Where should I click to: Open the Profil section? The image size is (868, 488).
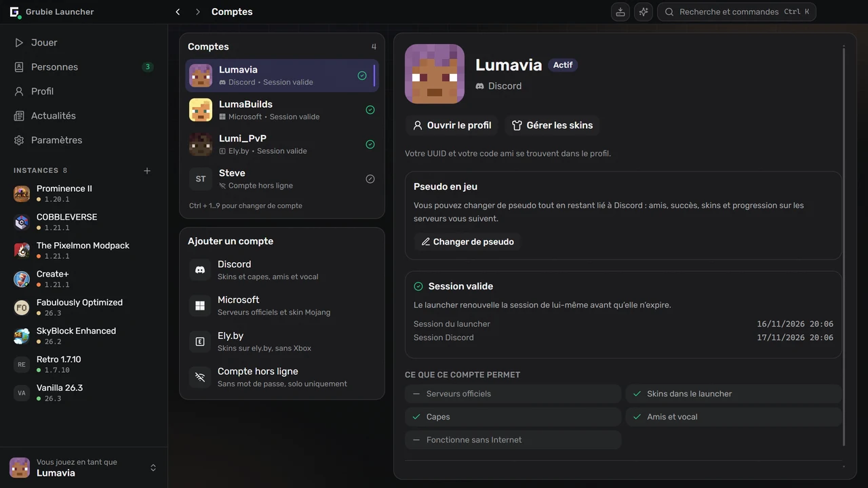pos(83,91)
